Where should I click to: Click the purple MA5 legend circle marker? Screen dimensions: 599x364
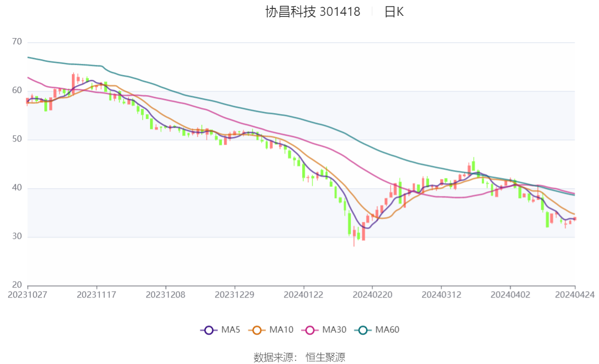click(x=209, y=330)
